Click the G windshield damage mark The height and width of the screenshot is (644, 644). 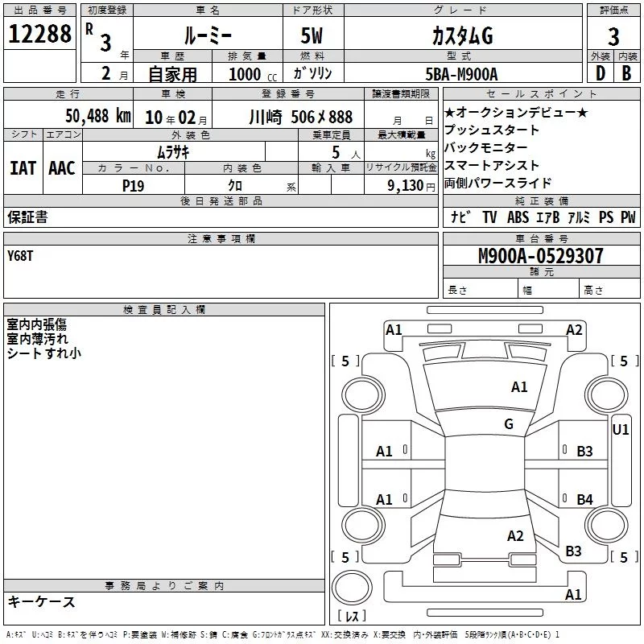tap(509, 424)
